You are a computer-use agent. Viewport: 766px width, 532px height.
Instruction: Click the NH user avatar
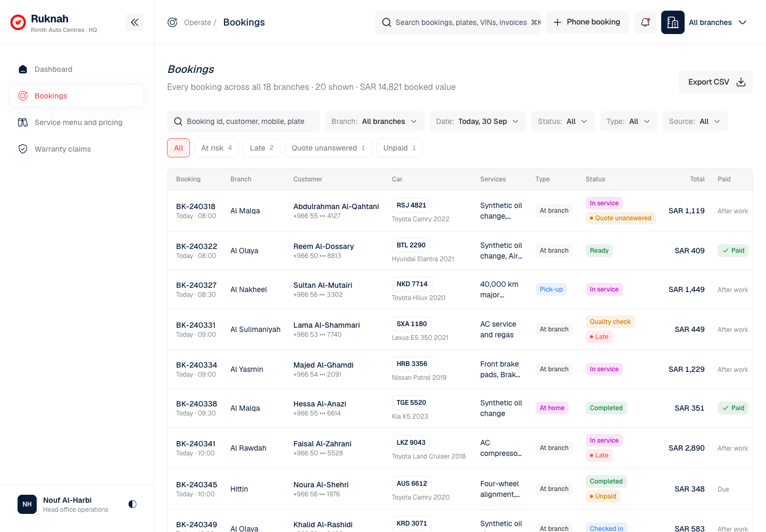[27, 504]
